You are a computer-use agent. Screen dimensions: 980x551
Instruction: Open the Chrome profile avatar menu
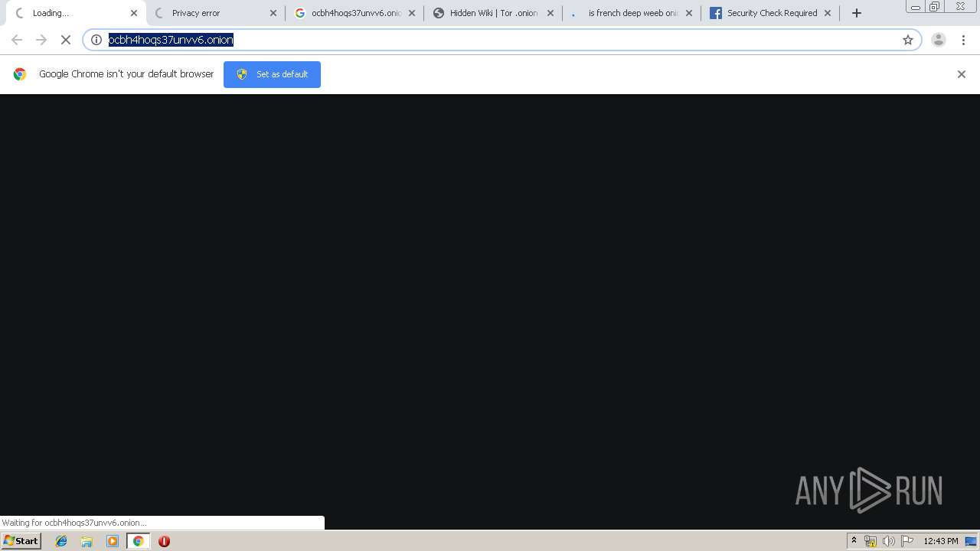[939, 40]
